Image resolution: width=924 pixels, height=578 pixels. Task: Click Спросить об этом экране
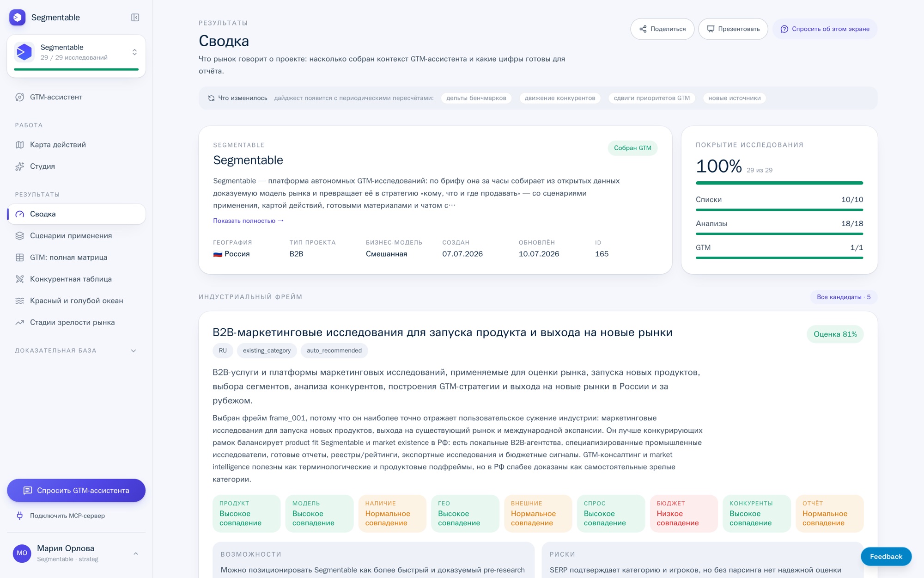825,29
